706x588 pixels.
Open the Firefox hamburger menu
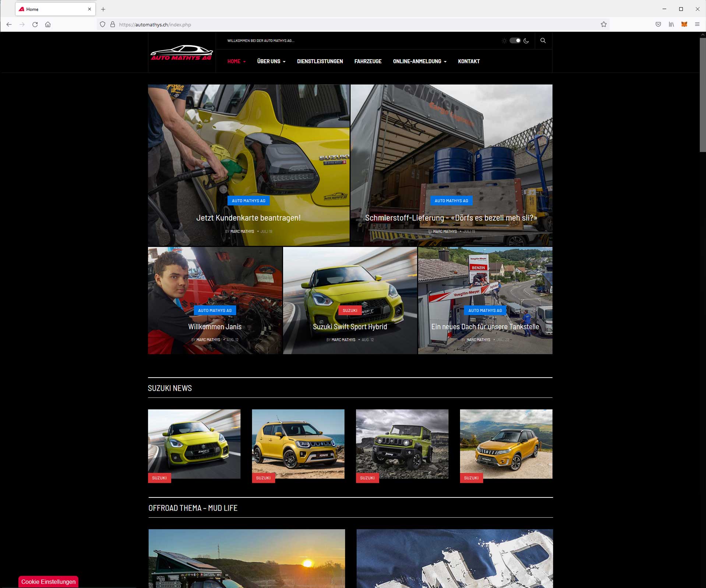click(x=697, y=25)
